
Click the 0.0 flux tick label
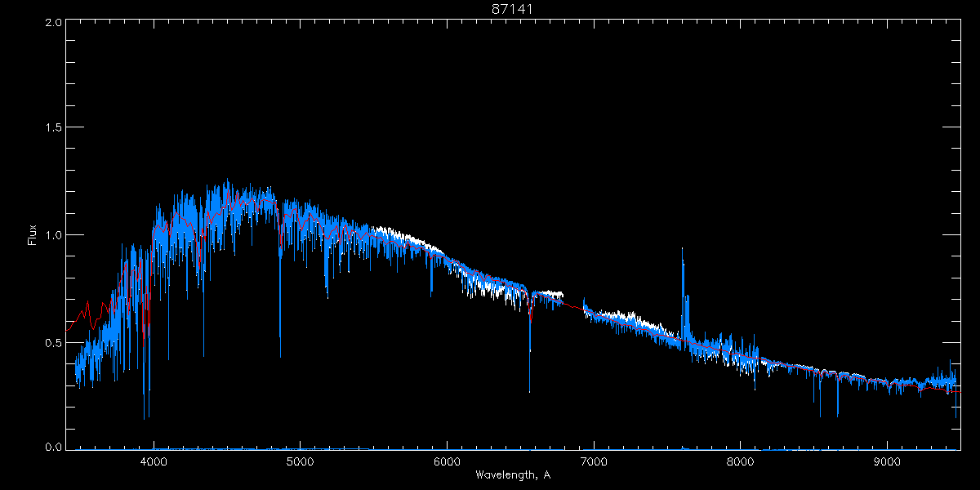(x=52, y=447)
